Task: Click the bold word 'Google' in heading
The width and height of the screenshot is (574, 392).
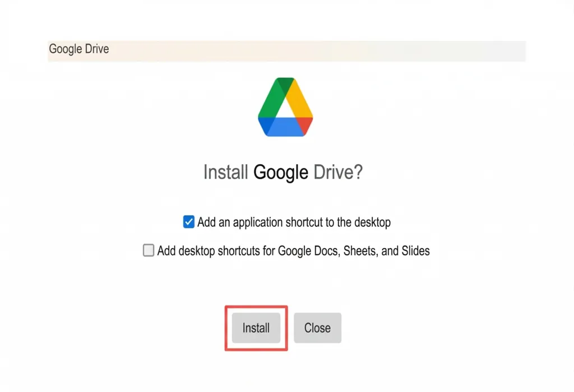Action: pyautogui.click(x=280, y=171)
